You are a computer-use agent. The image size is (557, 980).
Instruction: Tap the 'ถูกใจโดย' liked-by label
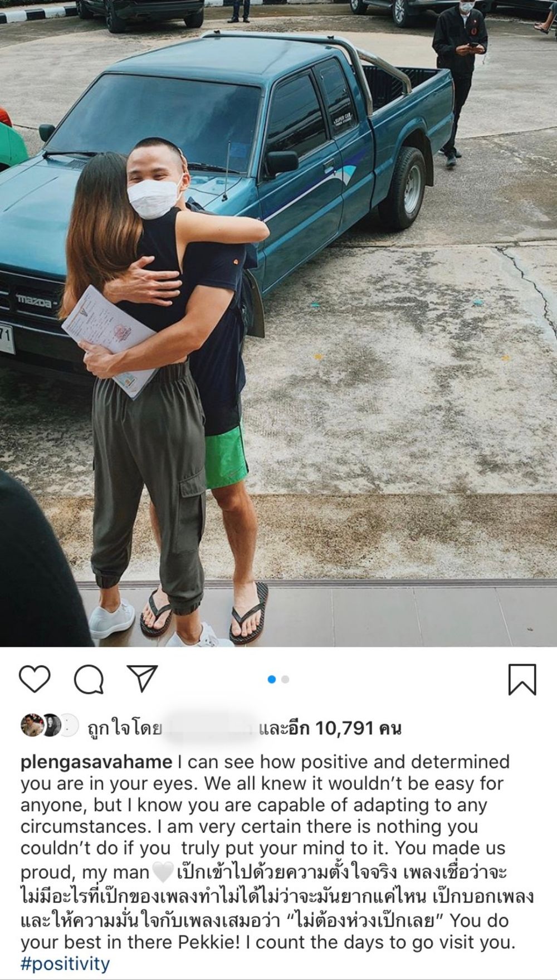coord(125,728)
